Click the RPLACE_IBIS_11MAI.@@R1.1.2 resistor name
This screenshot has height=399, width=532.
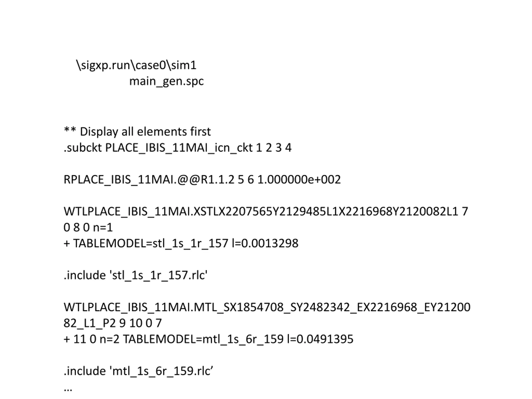pos(149,180)
